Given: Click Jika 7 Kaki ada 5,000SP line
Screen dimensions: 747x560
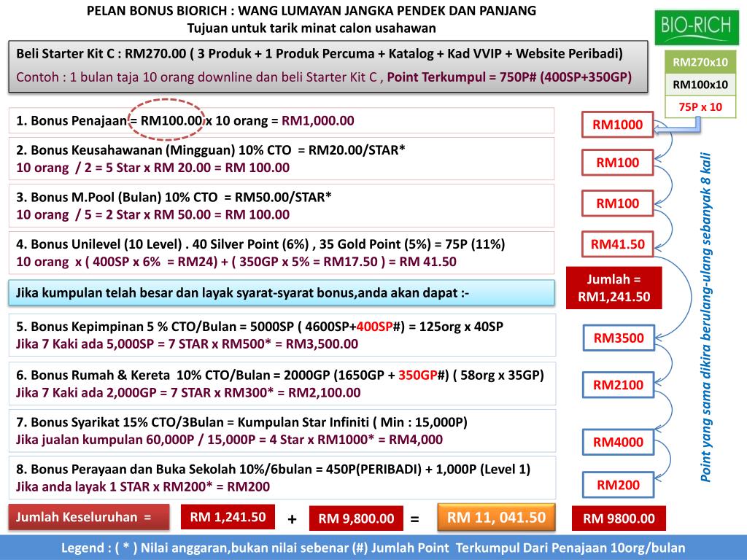Looking at the screenshot, I should 187,344.
